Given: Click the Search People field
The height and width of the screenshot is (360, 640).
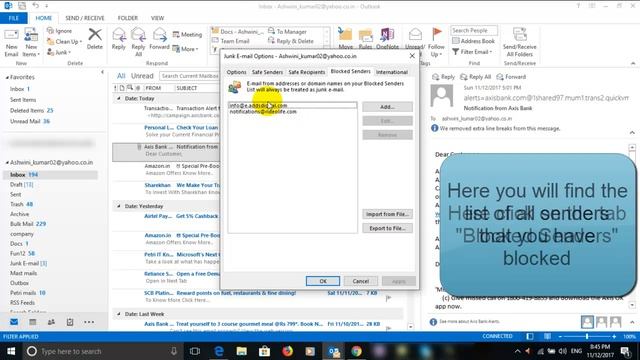Looking at the screenshot, I should [474, 31].
